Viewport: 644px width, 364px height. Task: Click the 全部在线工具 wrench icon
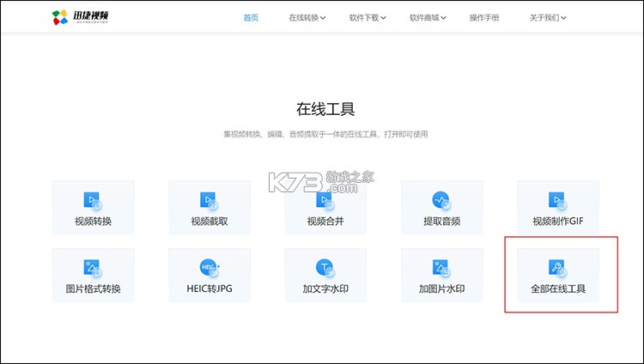(x=558, y=268)
